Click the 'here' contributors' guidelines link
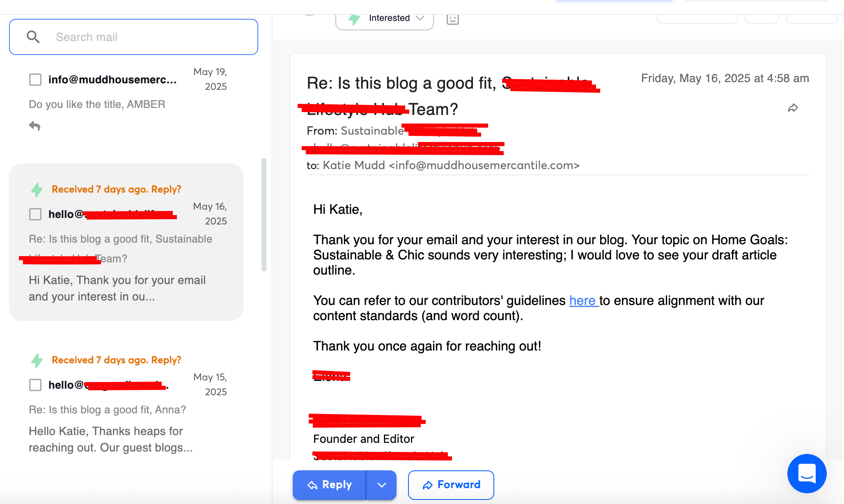 pyautogui.click(x=582, y=300)
